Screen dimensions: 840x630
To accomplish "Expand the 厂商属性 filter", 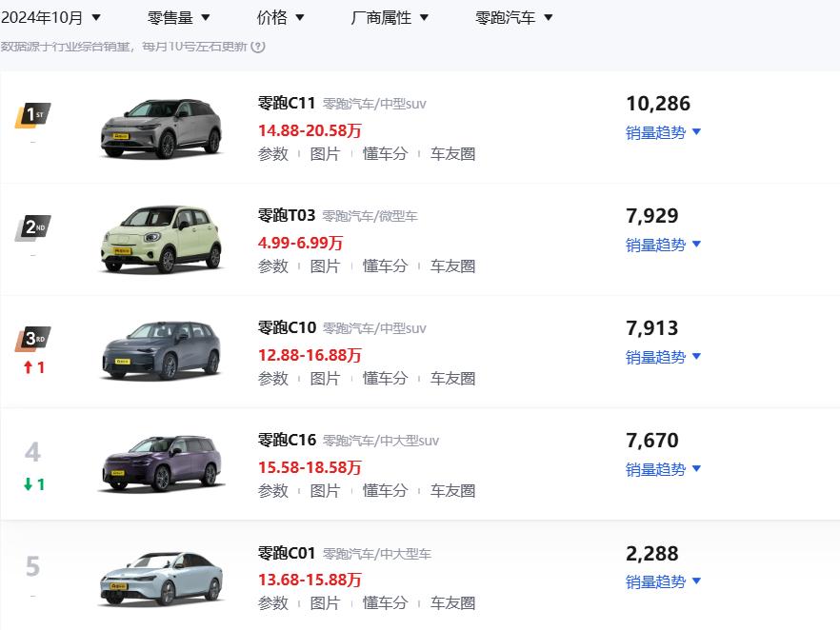I will pos(390,17).
